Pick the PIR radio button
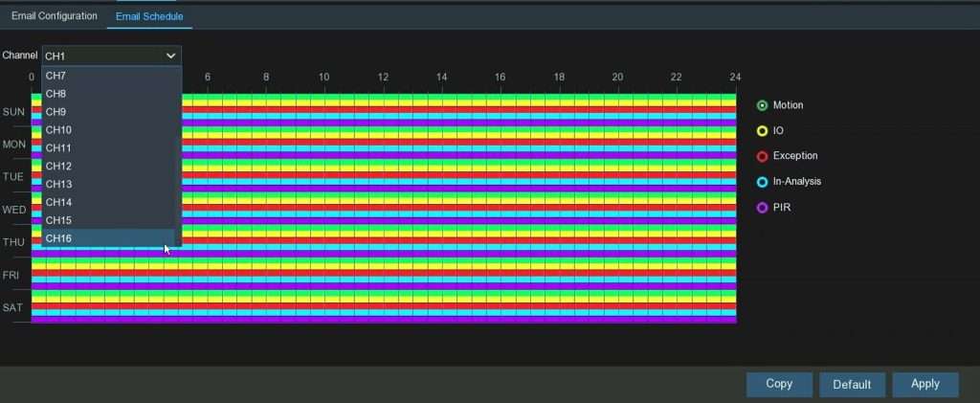Screen dimensions: 980x403 763,208
